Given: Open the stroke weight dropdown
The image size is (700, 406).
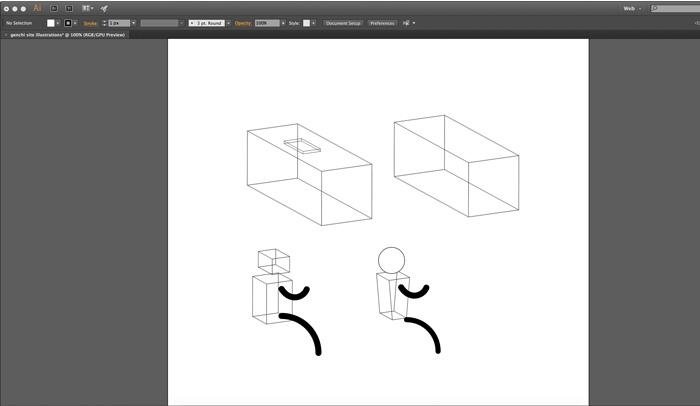Looking at the screenshot, I should pyautogui.click(x=133, y=23).
